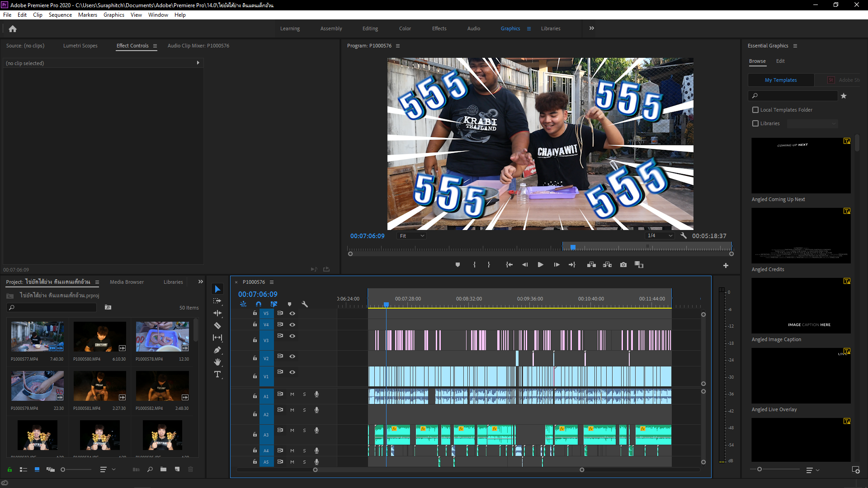Open 1/4 playback resolution dropdown
This screenshot has height=488, width=868.
tap(660, 235)
